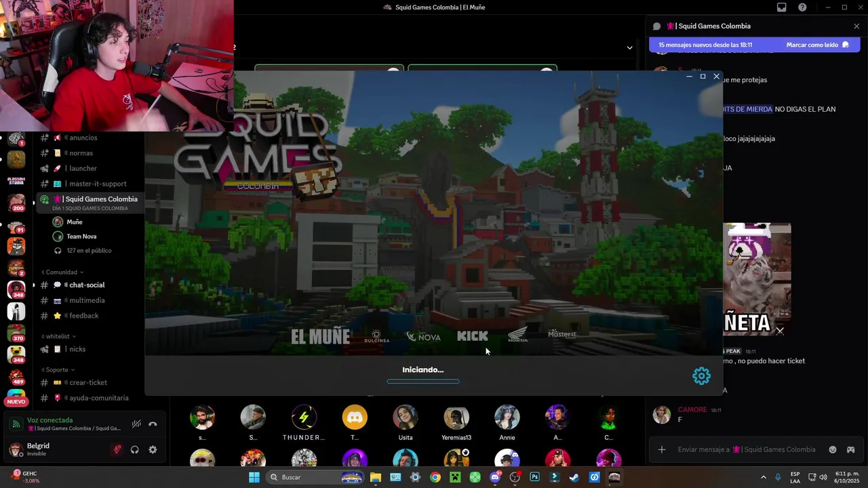Click the taskbar microphone tray icon
Image resolution: width=868 pixels, height=488 pixels.
[x=778, y=477]
